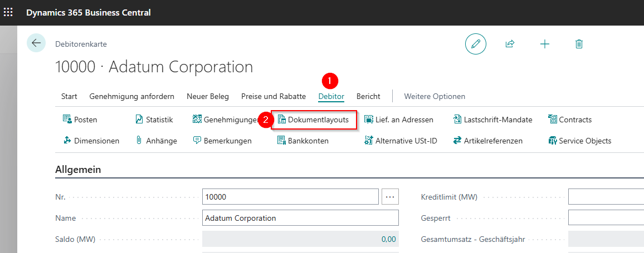
Task: Open Bankkonten action
Action: 303,141
